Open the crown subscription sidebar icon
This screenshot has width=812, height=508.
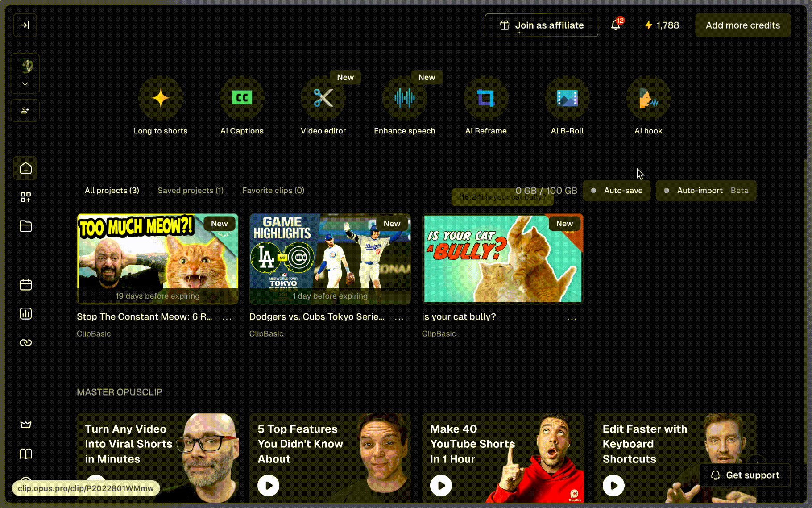25,425
